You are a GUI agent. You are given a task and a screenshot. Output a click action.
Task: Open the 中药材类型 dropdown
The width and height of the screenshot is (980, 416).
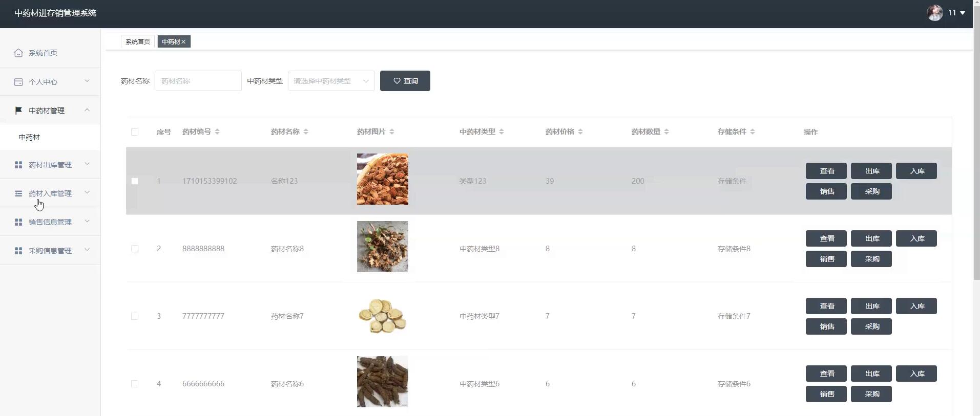331,81
